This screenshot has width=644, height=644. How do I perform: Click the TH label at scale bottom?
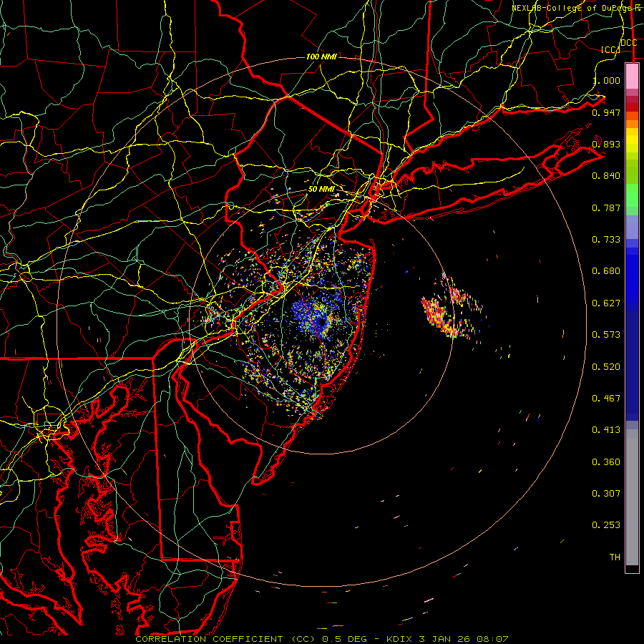click(615, 557)
